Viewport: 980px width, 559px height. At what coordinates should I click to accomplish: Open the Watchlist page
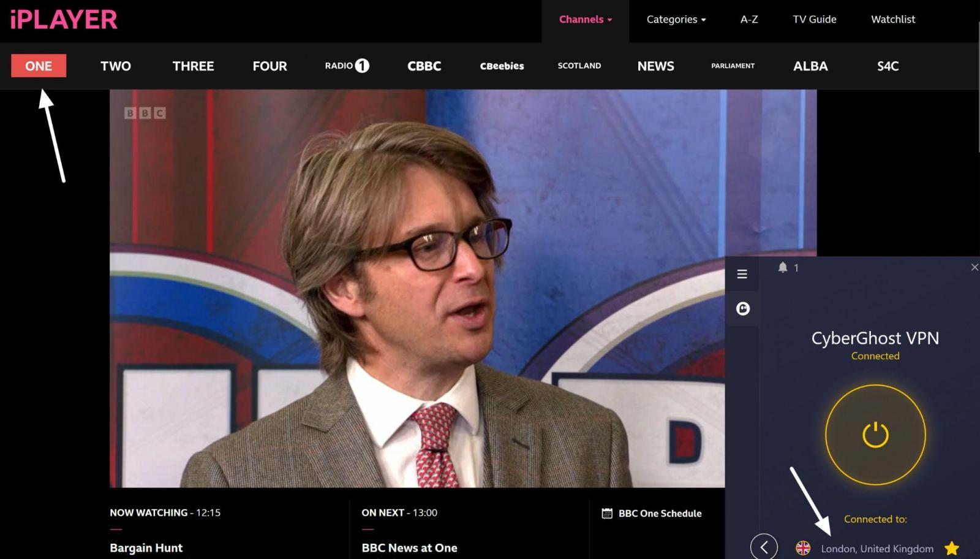[893, 20]
